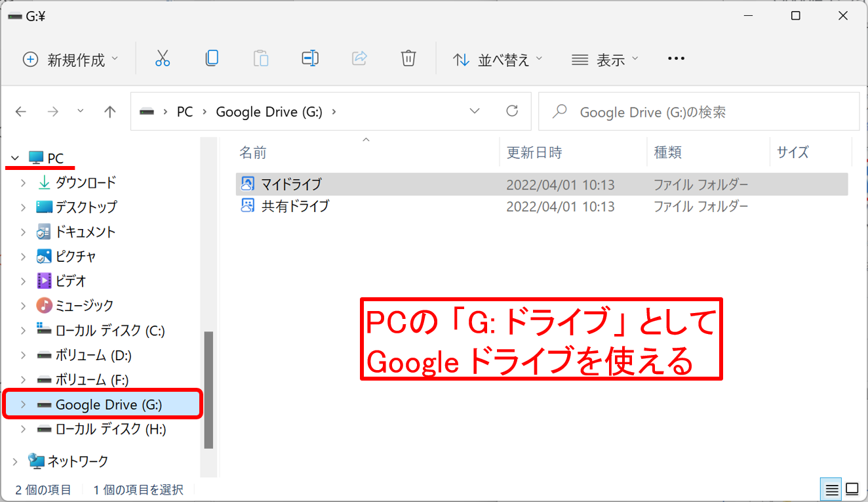868x502 pixels.
Task: Click the ビデオ film icon
Action: [x=44, y=281]
